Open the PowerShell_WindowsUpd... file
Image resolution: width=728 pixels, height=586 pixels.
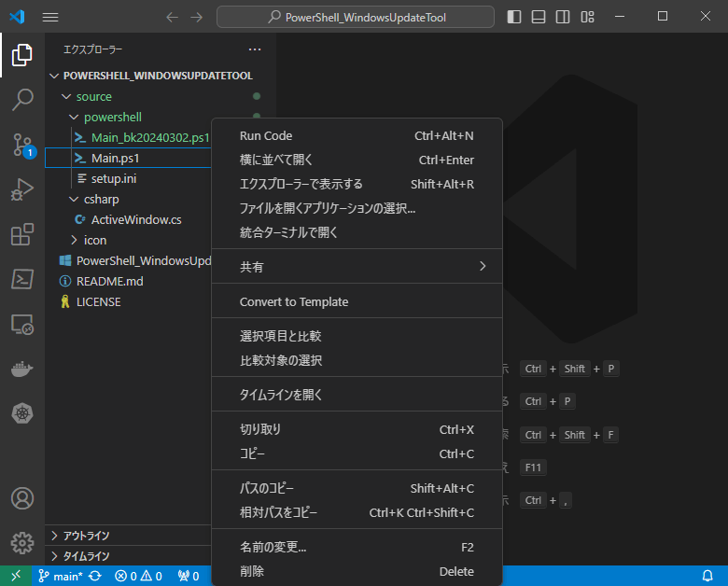coord(128,261)
